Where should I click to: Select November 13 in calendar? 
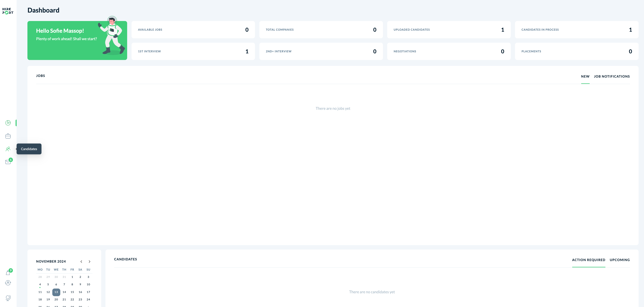pos(56,292)
